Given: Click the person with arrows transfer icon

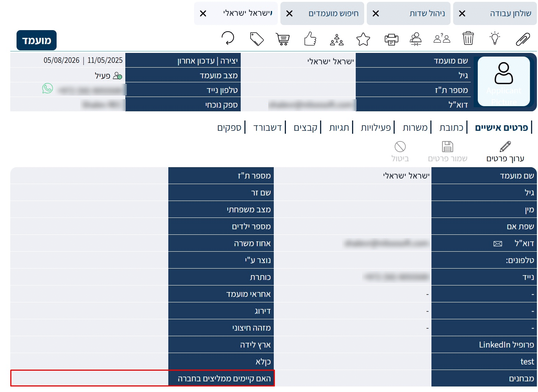Looking at the screenshot, I should tap(416, 39).
